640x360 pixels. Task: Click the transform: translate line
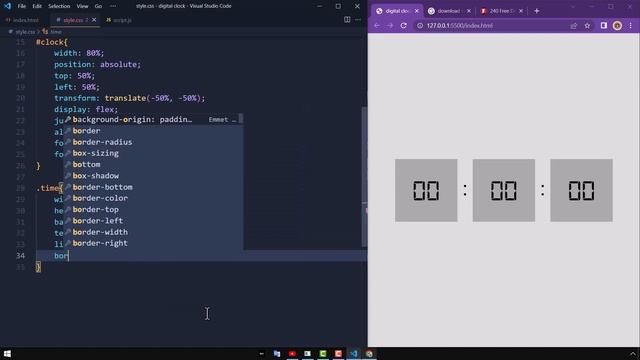coord(129,98)
